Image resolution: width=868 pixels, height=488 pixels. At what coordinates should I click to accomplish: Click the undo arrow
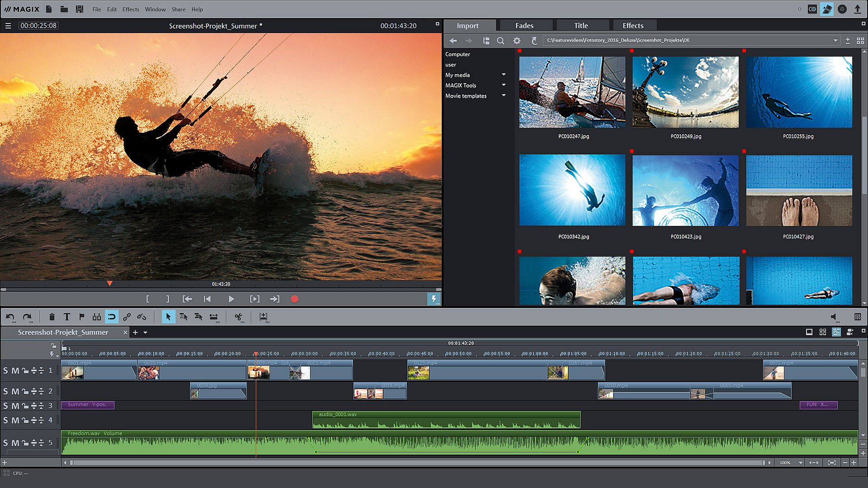click(10, 317)
